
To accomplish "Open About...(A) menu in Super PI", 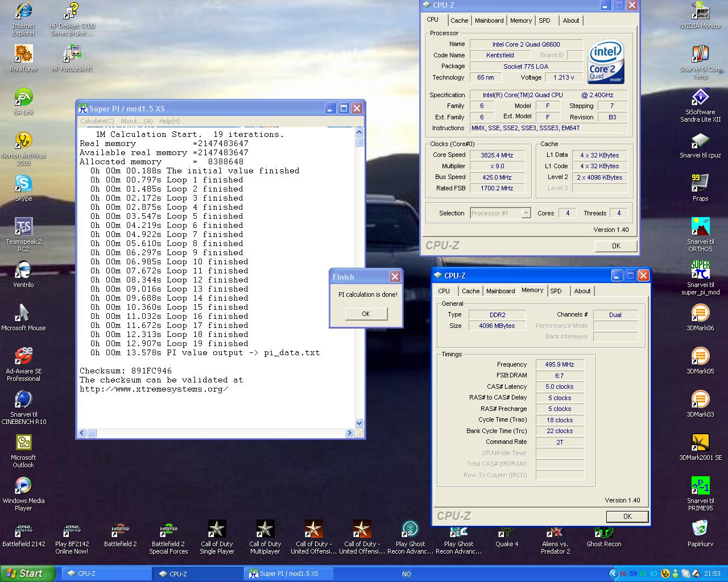I will 136,121.
